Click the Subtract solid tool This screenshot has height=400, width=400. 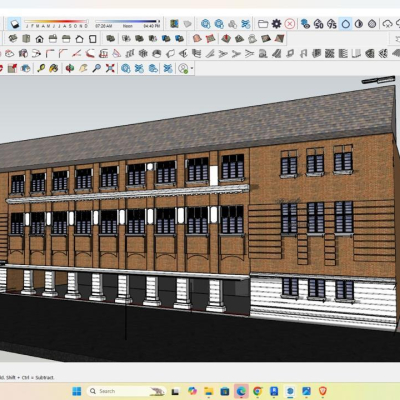[x=153, y=39]
